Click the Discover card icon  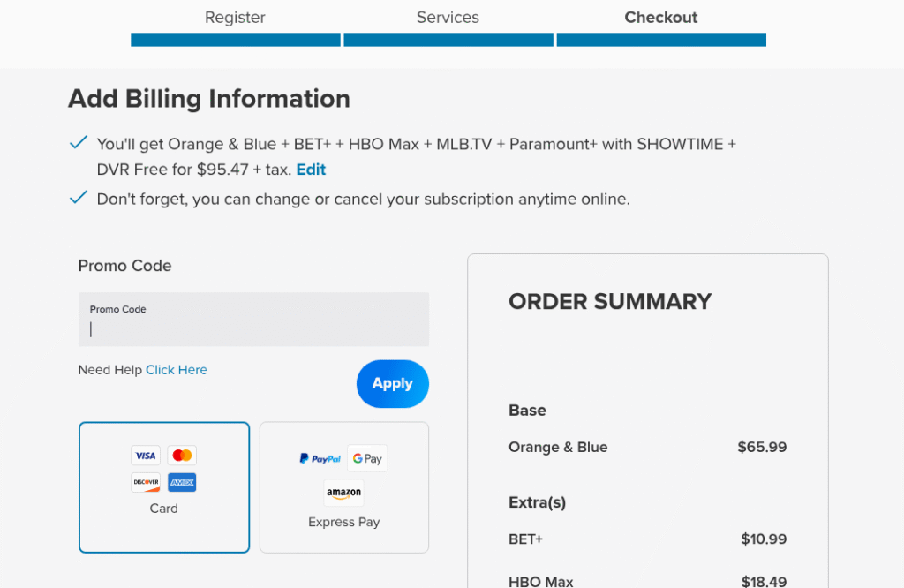(145, 482)
